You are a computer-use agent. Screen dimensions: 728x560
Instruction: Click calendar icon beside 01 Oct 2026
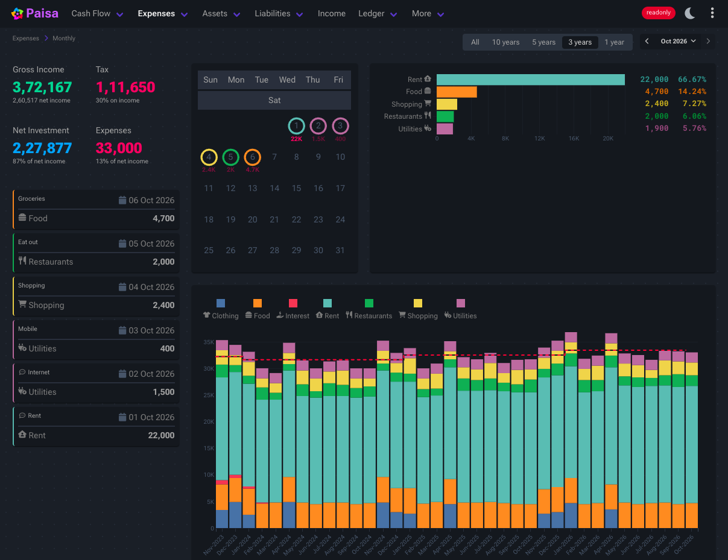pos(122,417)
